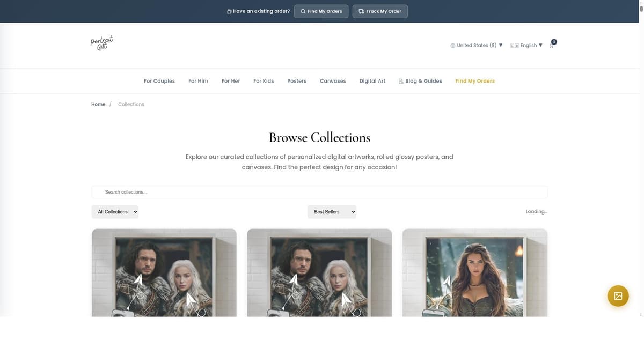
Task: Focus the Search collections input field
Action: coord(319,192)
